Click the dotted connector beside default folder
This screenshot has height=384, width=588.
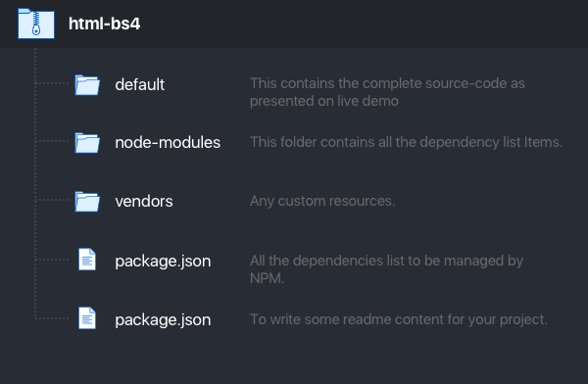(x=52, y=83)
